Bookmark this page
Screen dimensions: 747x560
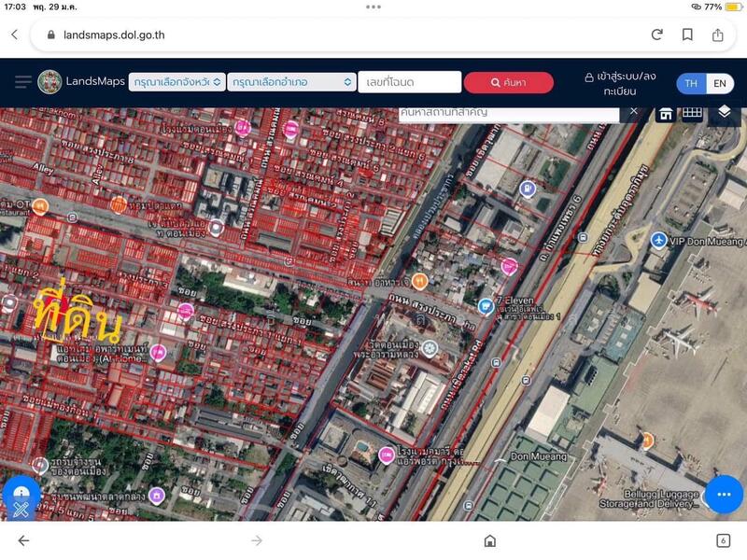[687, 35]
